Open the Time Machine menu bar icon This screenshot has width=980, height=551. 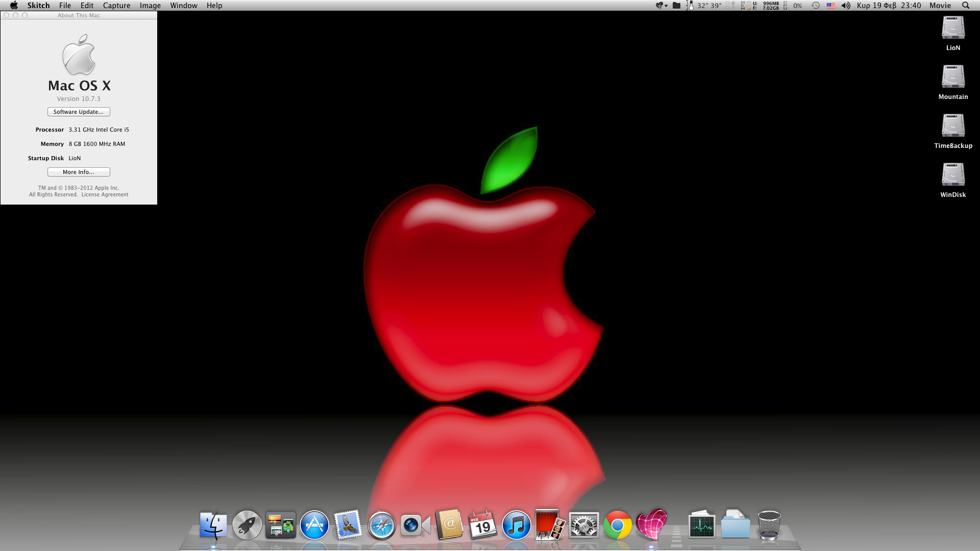point(816,6)
